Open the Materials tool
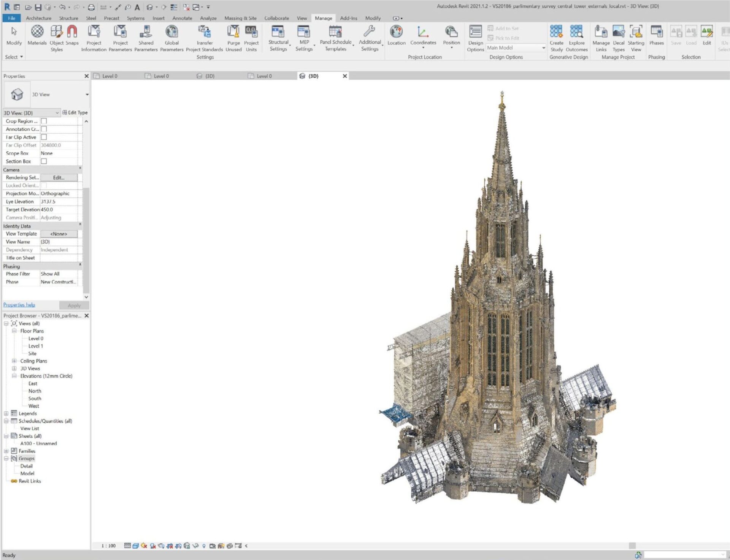The height and width of the screenshot is (560, 730). coord(37,35)
